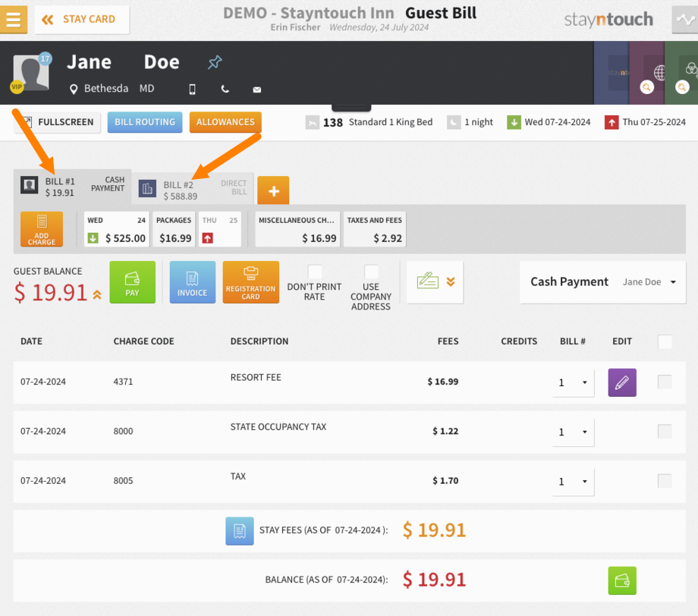
Task: Open the Invoice
Action: click(x=192, y=282)
